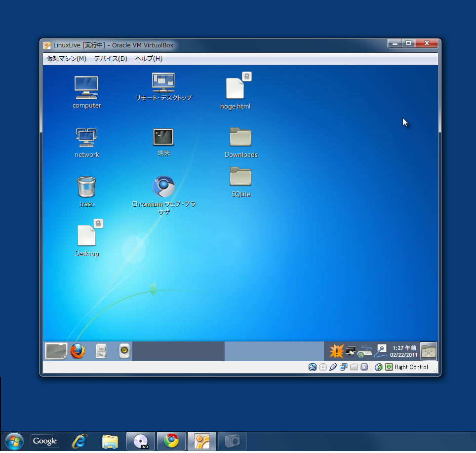Click the VirtualBox mouse integration status indicator
Image resolution: width=476 pixels, height=453 pixels.
(379, 367)
